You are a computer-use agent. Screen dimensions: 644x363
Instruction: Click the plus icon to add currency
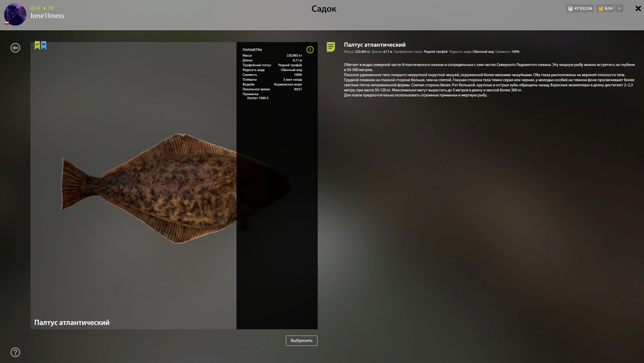619,8
